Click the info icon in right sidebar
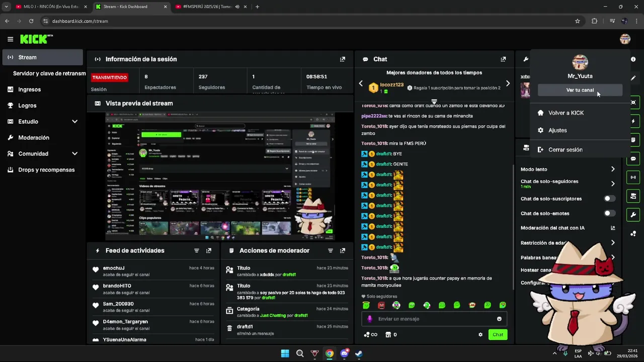 coord(633,59)
